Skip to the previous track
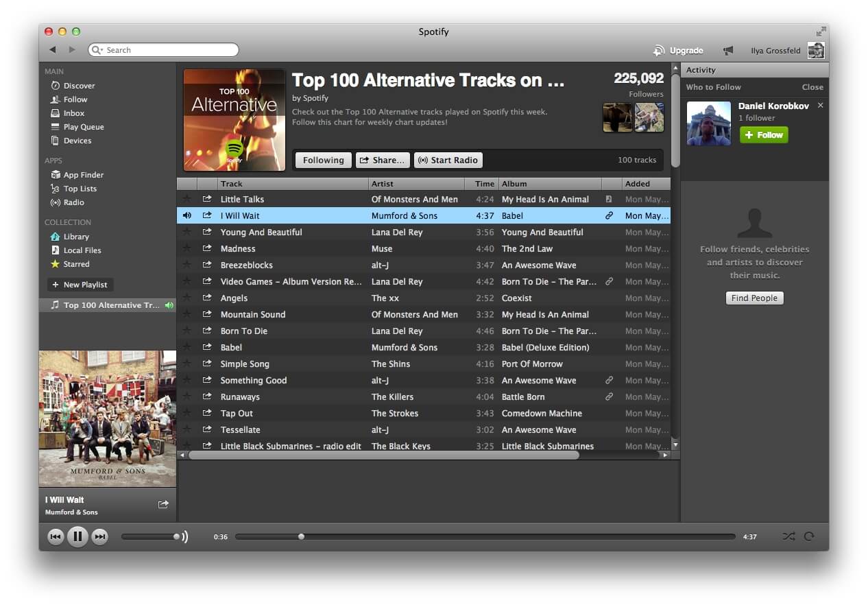This screenshot has height=605, width=868. [56, 536]
